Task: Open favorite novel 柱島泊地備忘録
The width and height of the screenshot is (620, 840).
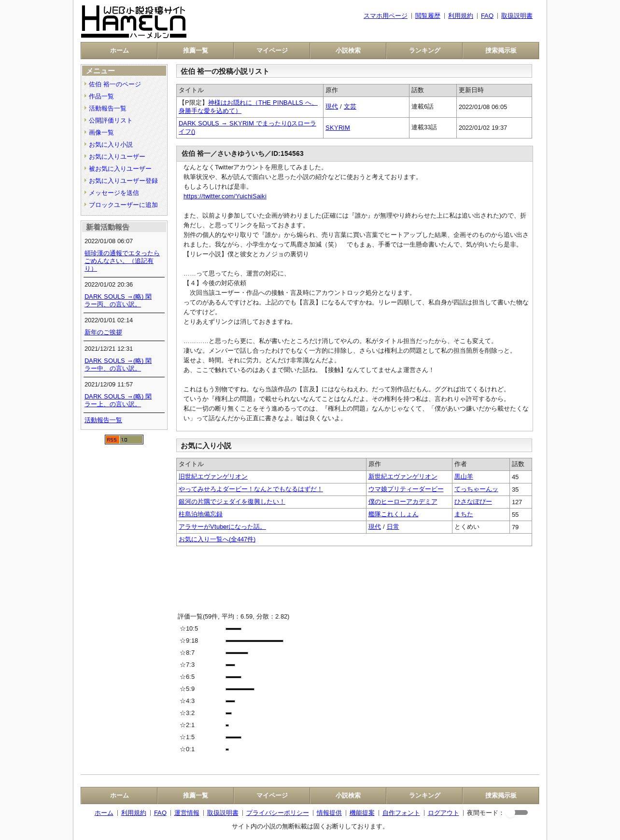Action: pos(200,514)
